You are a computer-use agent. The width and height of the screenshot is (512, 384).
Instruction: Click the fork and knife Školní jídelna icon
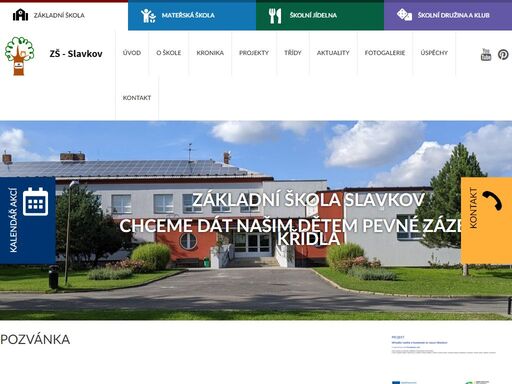(275, 16)
